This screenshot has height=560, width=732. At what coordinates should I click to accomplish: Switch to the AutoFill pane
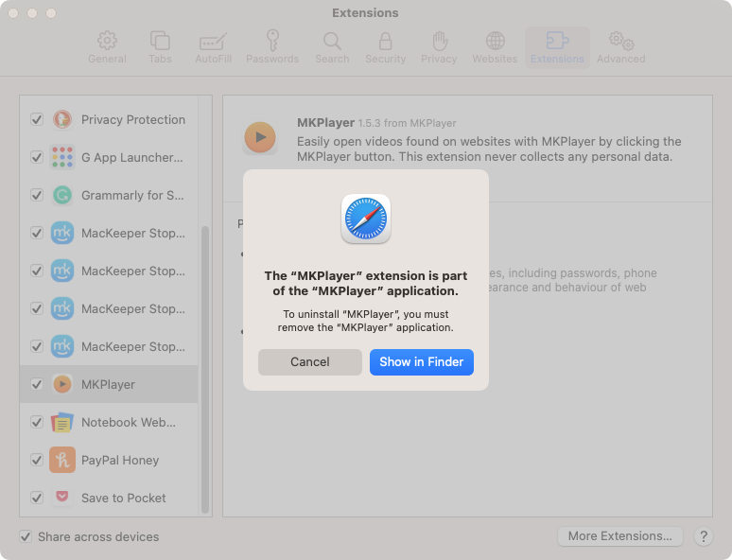(x=214, y=47)
